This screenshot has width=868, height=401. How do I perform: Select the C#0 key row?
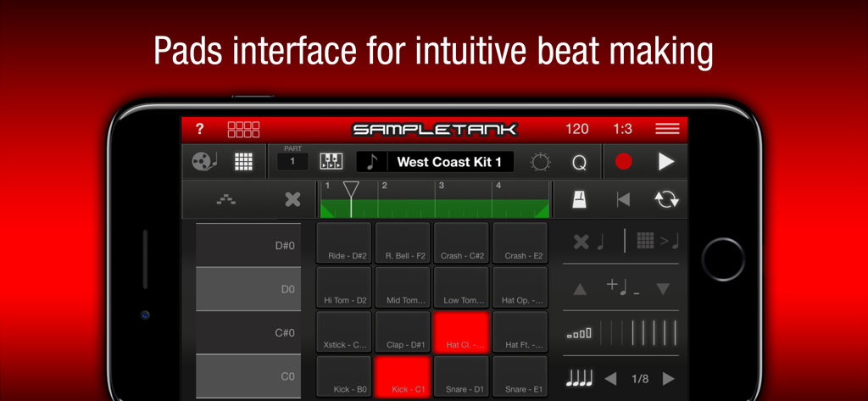point(248,333)
